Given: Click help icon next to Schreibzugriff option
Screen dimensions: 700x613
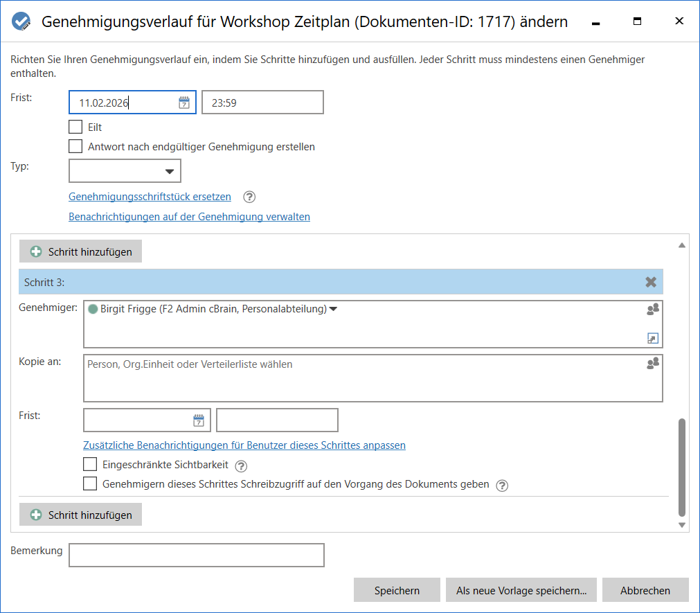Looking at the screenshot, I should coord(502,485).
